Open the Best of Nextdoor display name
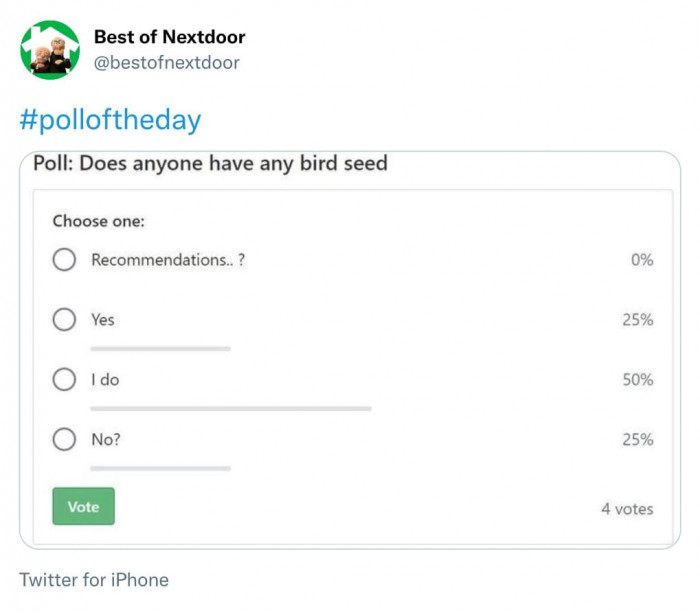Screen dimensions: 700x613 coord(169,37)
